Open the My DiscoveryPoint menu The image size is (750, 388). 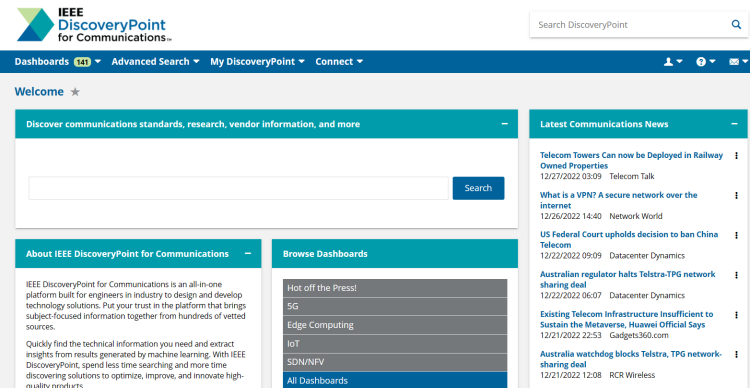[257, 62]
